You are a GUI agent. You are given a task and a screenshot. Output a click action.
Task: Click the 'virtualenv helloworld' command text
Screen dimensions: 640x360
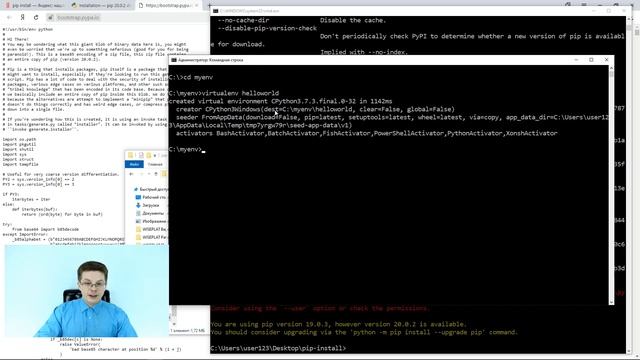(x=240, y=93)
